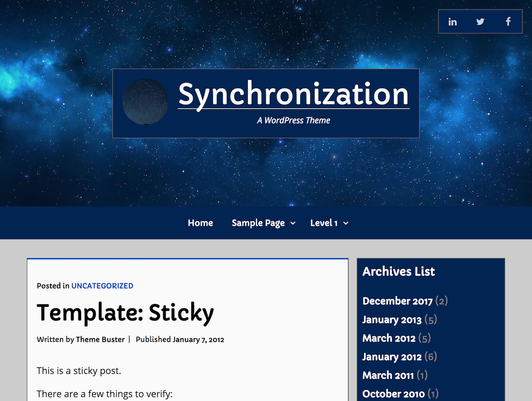View the January 2012 archive entries
The image size is (532, 401).
point(392,357)
